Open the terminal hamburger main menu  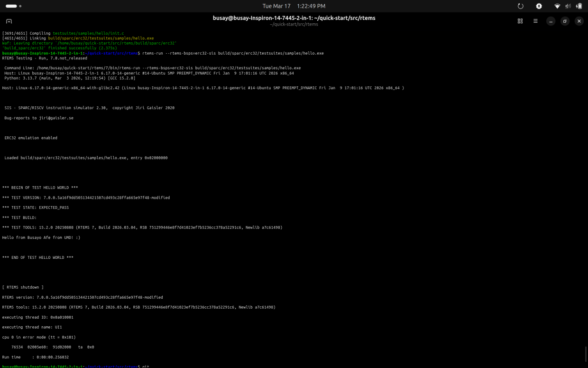pyautogui.click(x=535, y=21)
